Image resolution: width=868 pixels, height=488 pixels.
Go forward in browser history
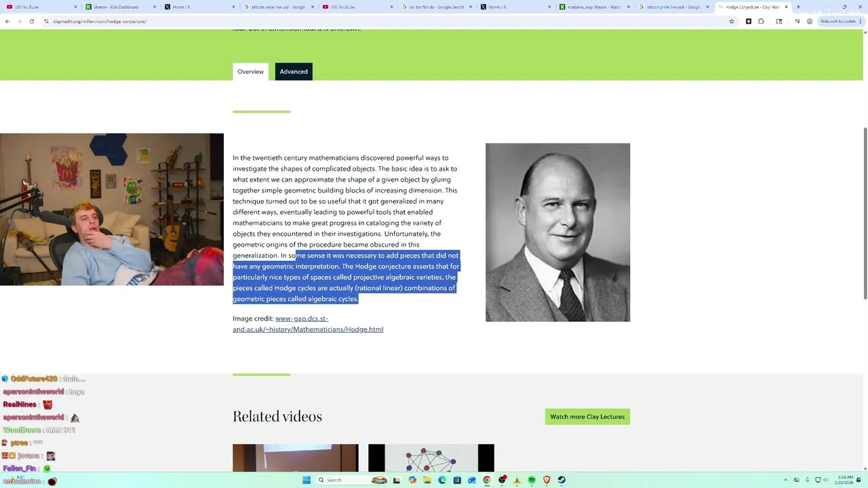tap(19, 21)
